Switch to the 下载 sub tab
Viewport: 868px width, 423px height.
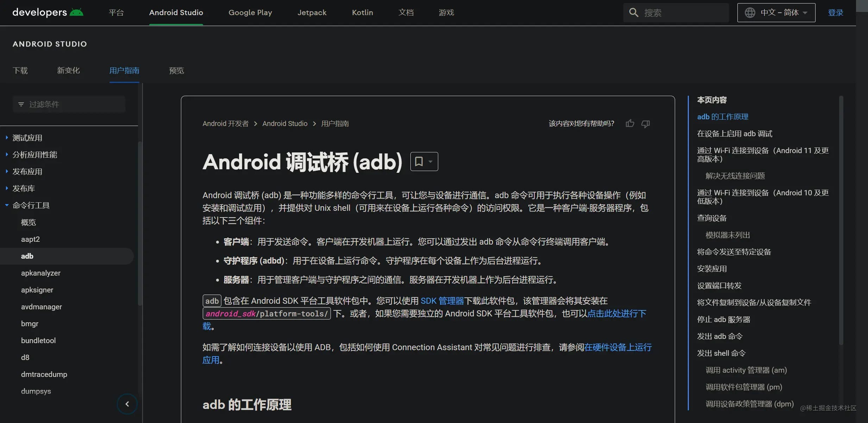(x=20, y=70)
